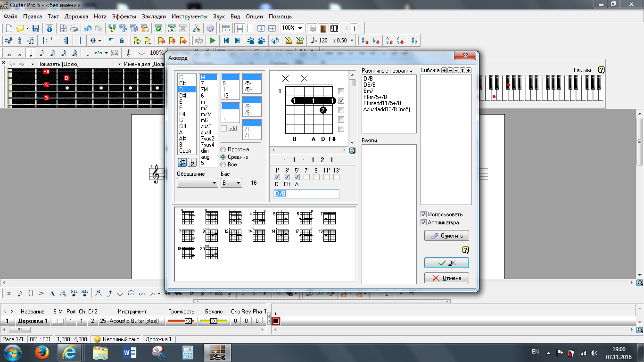Select the Простые radio button
Screen dimensions: 644x362
tap(223, 149)
